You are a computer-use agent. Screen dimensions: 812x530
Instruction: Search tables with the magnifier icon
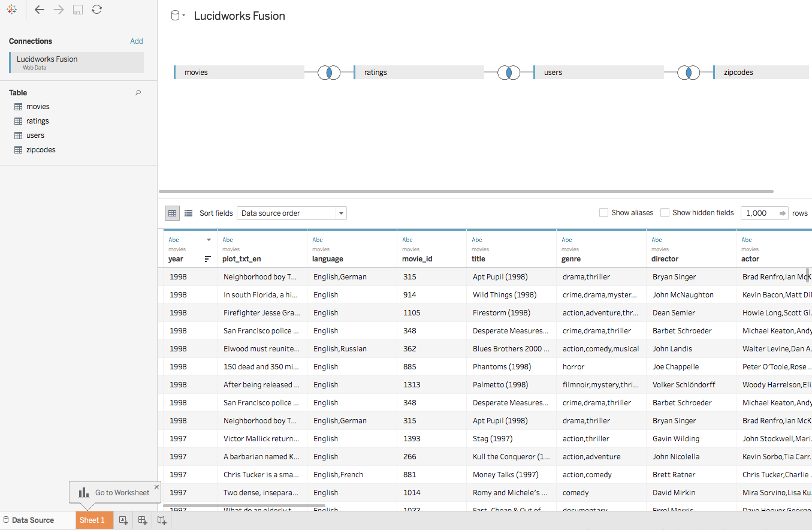coord(138,93)
